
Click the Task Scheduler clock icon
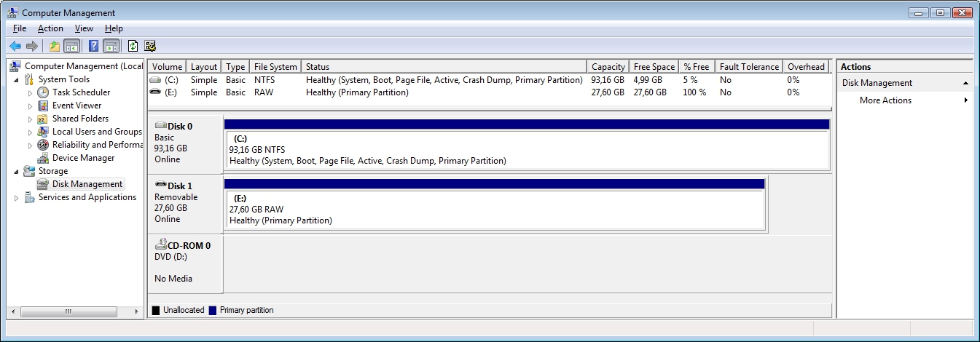pos(43,92)
